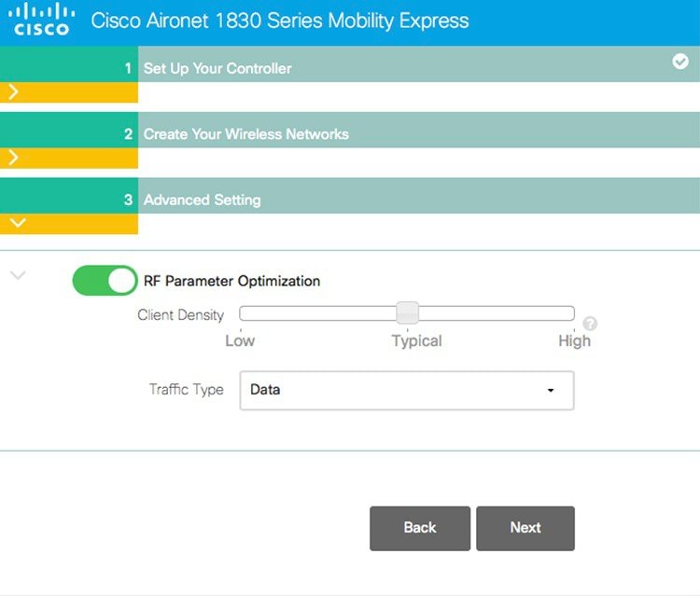700x596 pixels.
Task: Toggle RF Parameter Optimization switch off
Action: pyautogui.click(x=105, y=280)
